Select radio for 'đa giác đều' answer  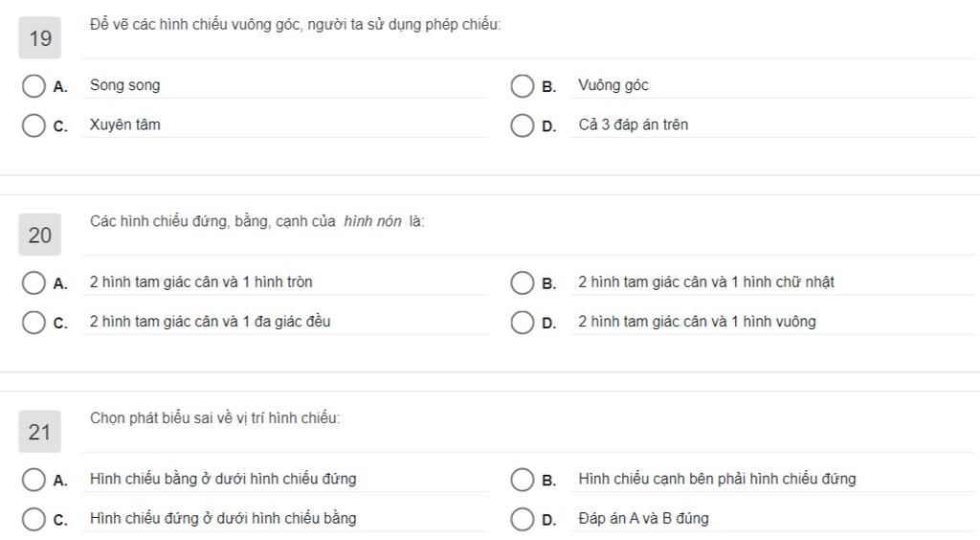pos(33,322)
